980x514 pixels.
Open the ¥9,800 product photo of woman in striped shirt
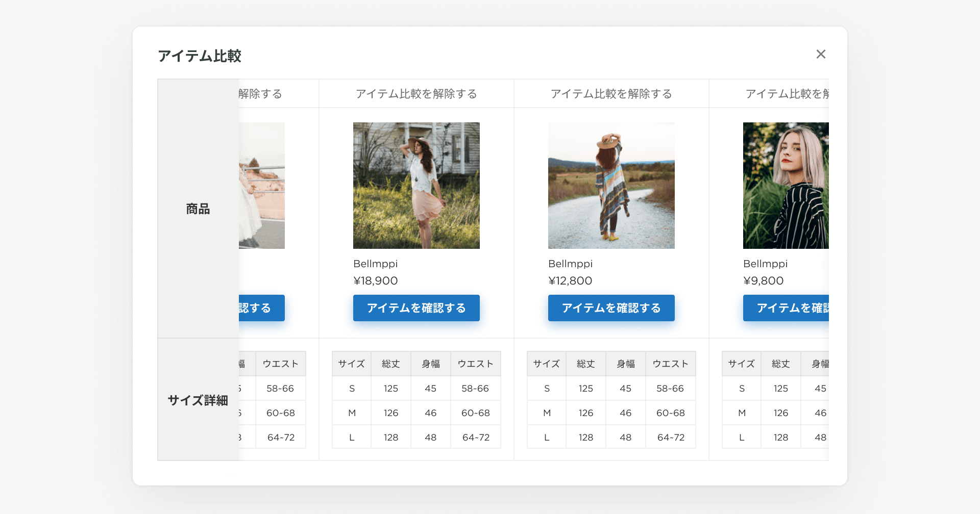[786, 186]
